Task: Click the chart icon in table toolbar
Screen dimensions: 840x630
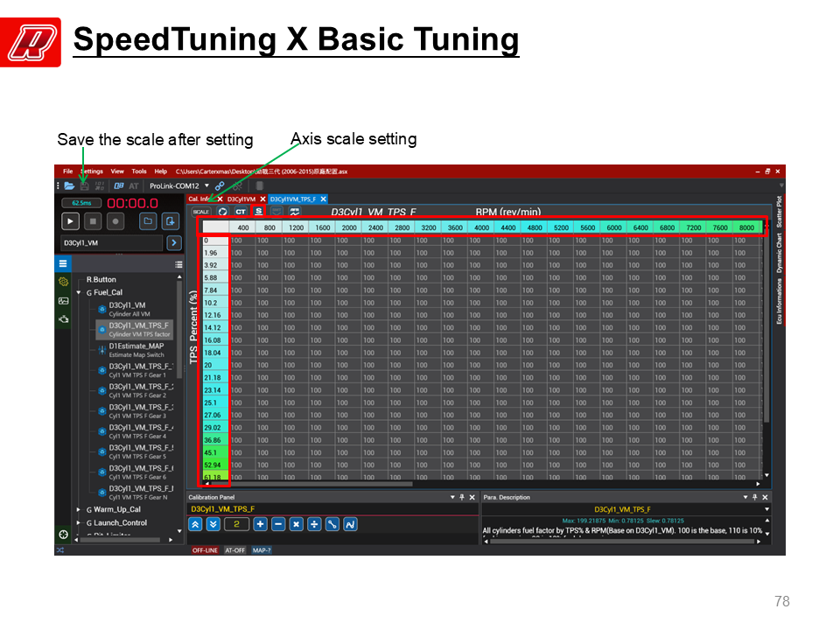Action: 295,212
